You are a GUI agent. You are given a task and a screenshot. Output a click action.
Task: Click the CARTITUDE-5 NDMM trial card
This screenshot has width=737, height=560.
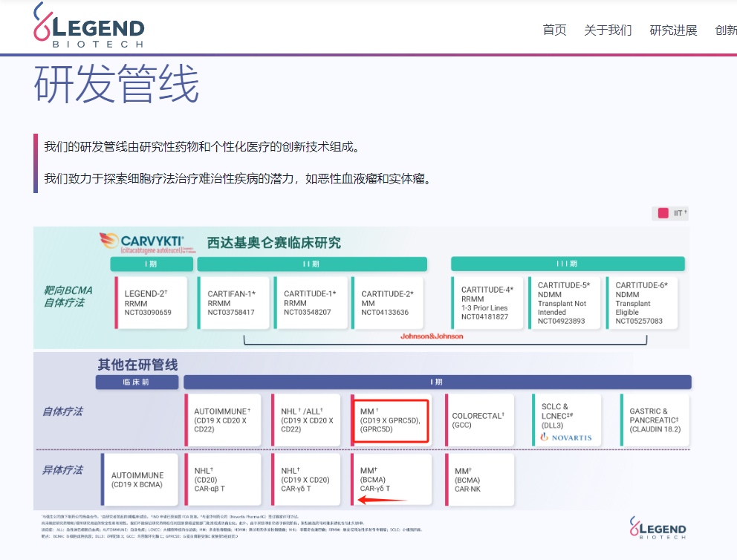565,302
